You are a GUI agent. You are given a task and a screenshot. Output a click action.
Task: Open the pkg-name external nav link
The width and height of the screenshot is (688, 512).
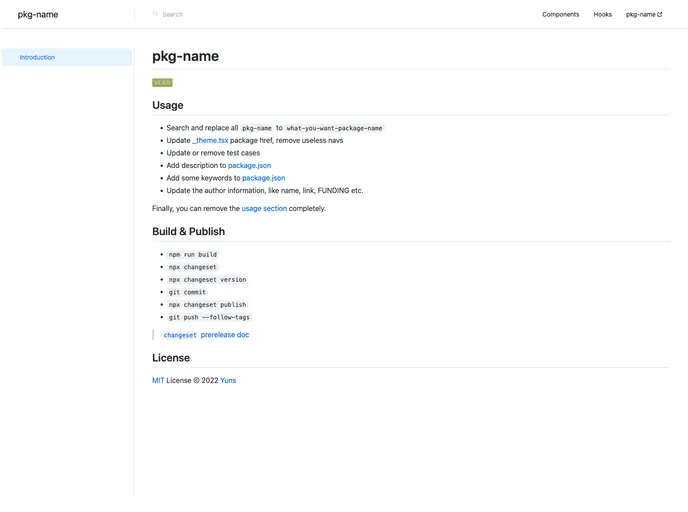pos(644,14)
